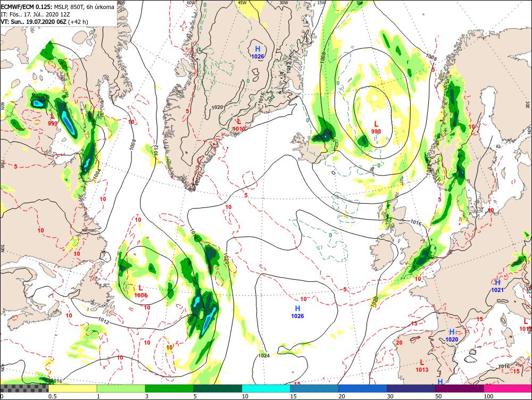Select the checkered gray 0–0.5 legend swatch
Image resolution: width=532 pixels, height=400 pixels.
24,388
